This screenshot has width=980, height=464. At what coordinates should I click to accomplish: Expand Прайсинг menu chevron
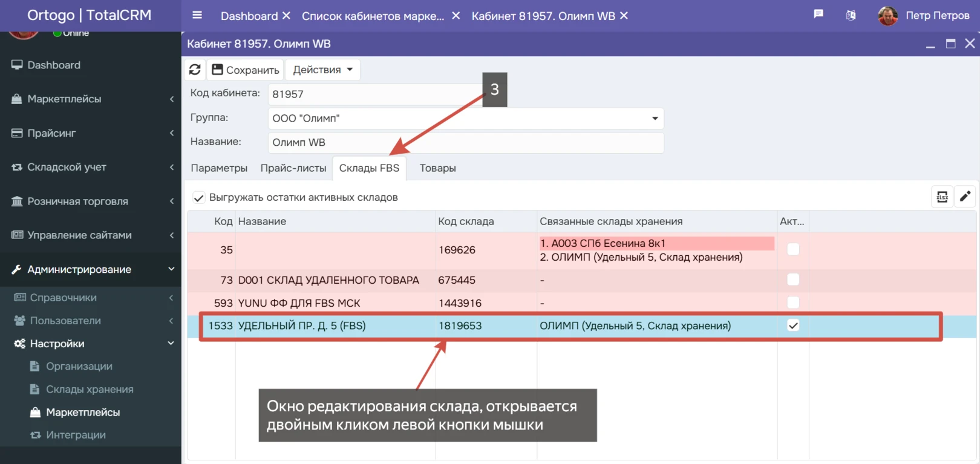click(172, 133)
